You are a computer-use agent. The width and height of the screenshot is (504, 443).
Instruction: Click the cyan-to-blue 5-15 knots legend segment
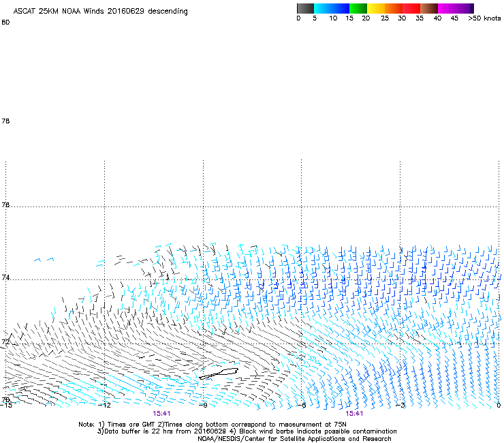[332, 8]
